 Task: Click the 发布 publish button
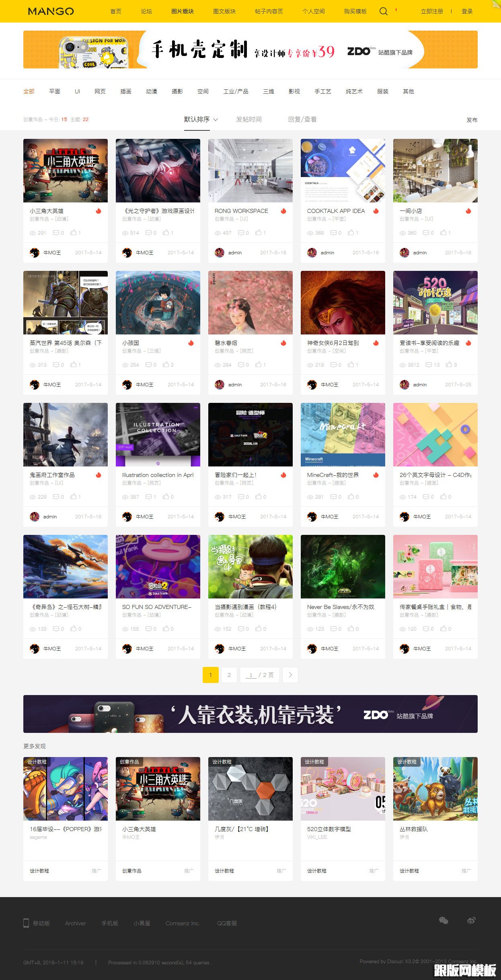[x=472, y=120]
